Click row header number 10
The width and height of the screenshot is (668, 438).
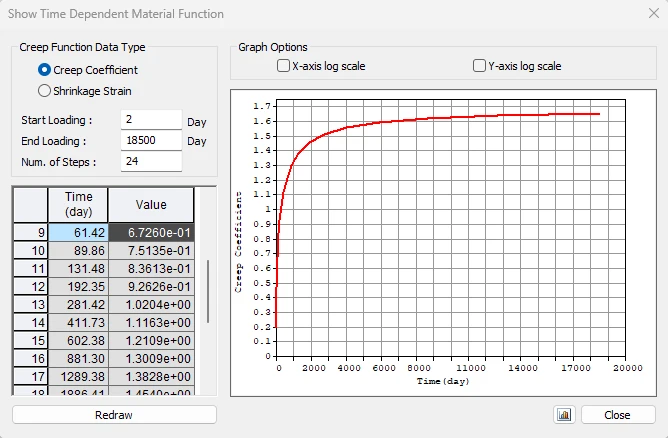(31, 251)
